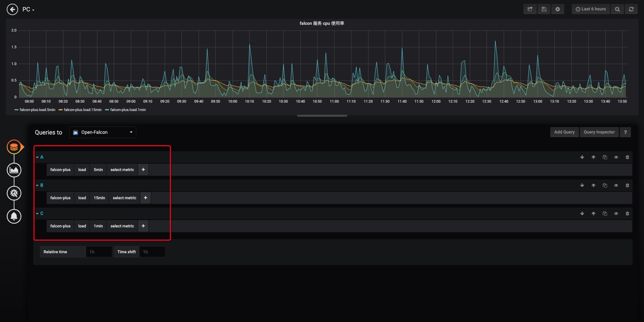
Task: Click the load segment in query C
Action: pos(82,226)
